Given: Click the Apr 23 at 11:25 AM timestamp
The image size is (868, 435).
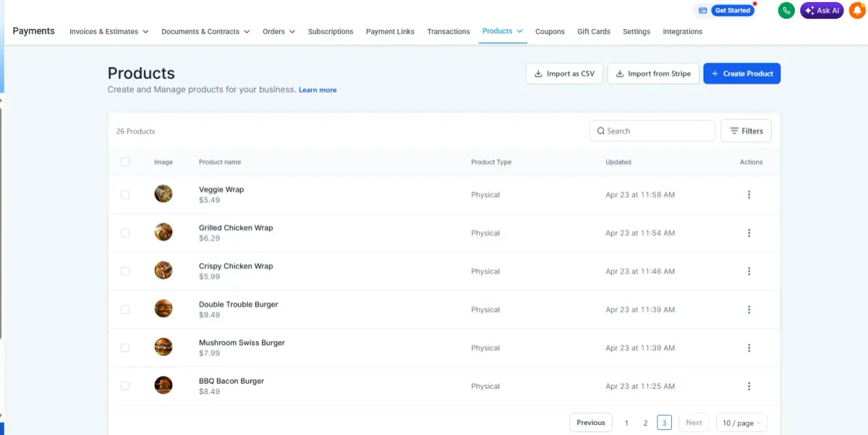Looking at the screenshot, I should 640,386.
